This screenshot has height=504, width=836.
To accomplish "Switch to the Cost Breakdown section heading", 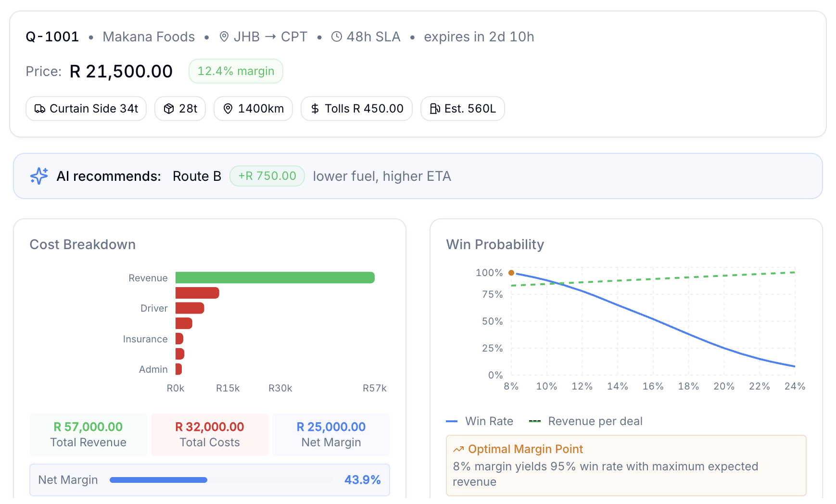I will [x=82, y=244].
